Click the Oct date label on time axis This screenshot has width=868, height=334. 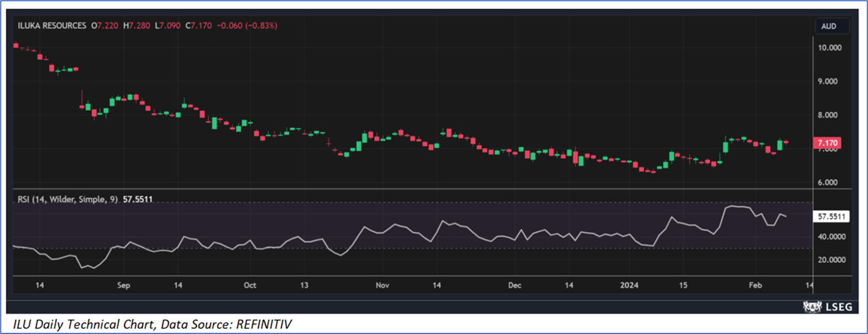tap(249, 284)
